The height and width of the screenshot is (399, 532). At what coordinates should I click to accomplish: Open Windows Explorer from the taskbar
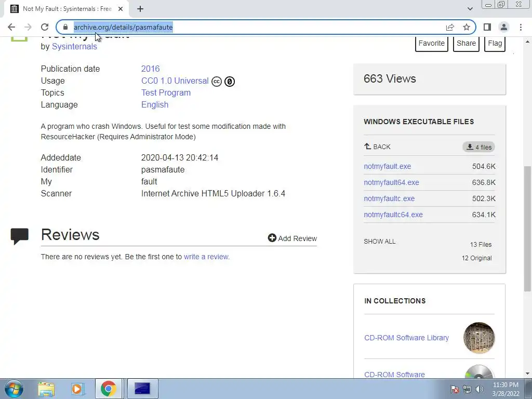coord(46,389)
